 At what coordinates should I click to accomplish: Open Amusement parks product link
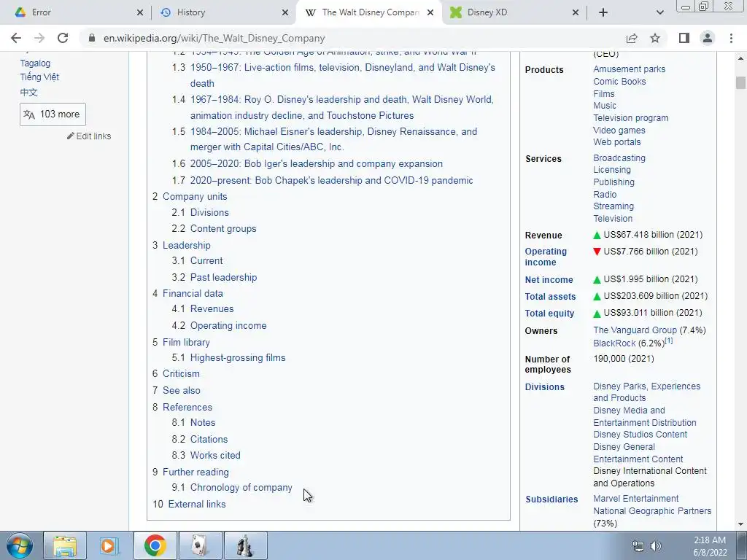[630, 69]
